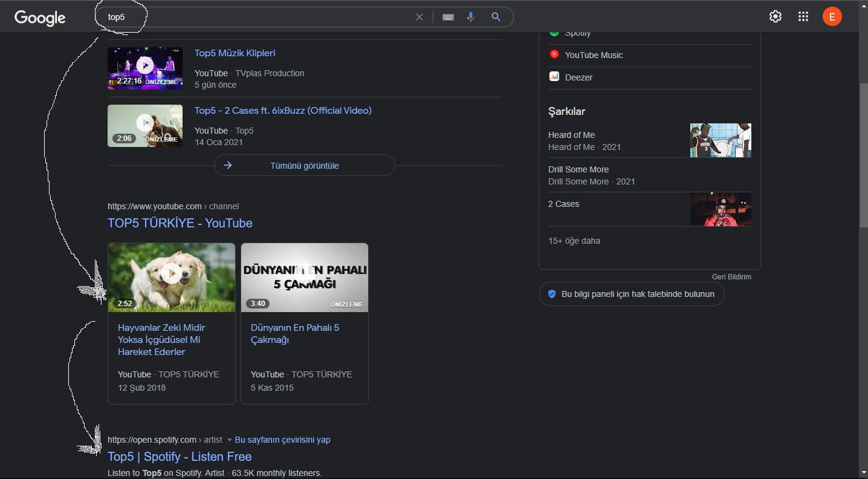Show more songs via 15+ öğe daha
868x479 pixels.
574,241
